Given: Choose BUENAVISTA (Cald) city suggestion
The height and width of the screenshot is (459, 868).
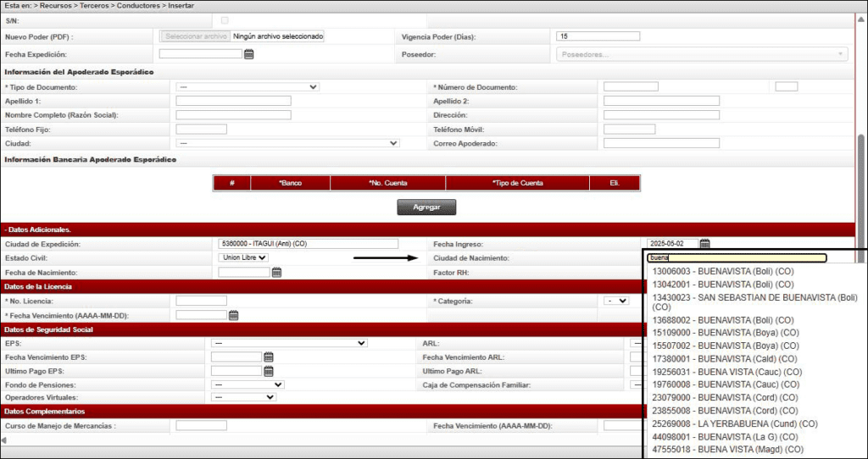Looking at the screenshot, I should click(725, 358).
